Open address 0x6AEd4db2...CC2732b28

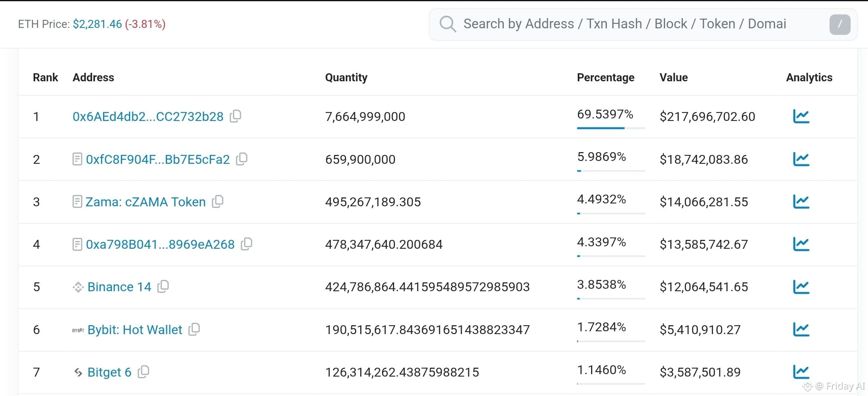pyautogui.click(x=148, y=116)
